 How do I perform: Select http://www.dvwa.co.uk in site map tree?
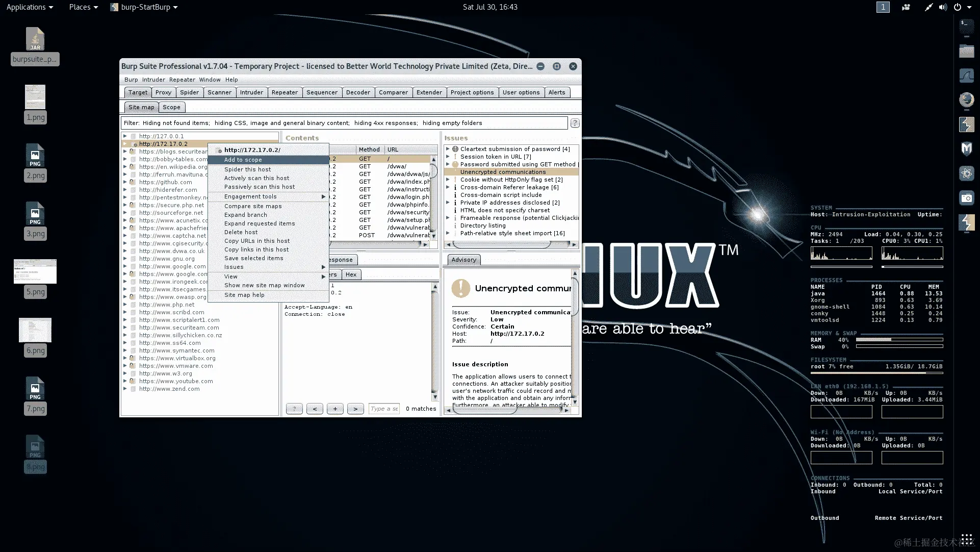pyautogui.click(x=172, y=251)
